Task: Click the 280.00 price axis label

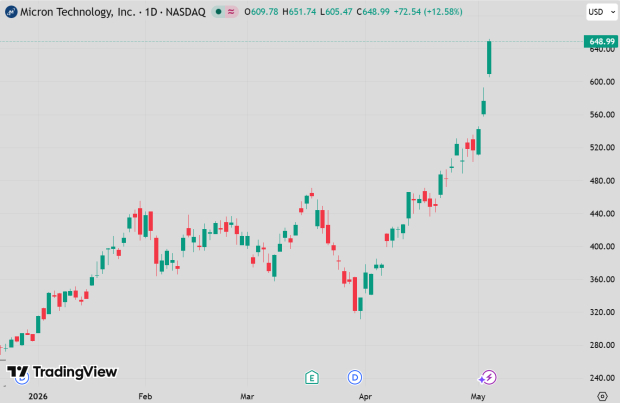Action: pos(602,345)
